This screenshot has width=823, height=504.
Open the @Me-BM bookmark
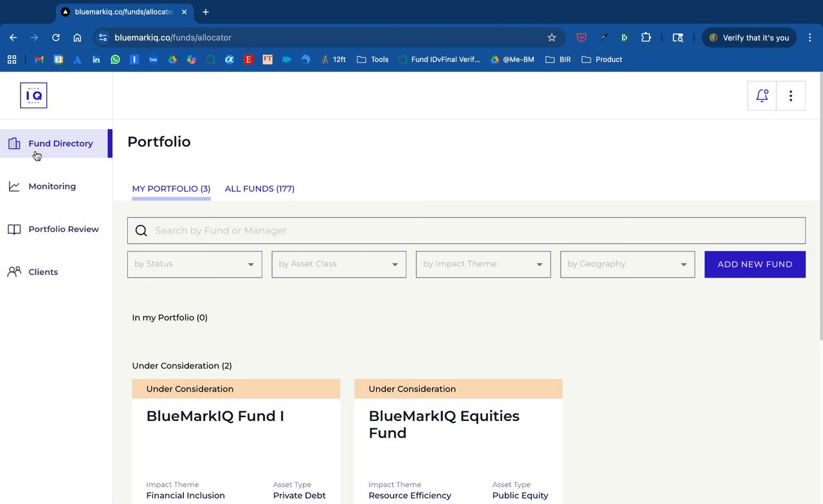(512, 59)
